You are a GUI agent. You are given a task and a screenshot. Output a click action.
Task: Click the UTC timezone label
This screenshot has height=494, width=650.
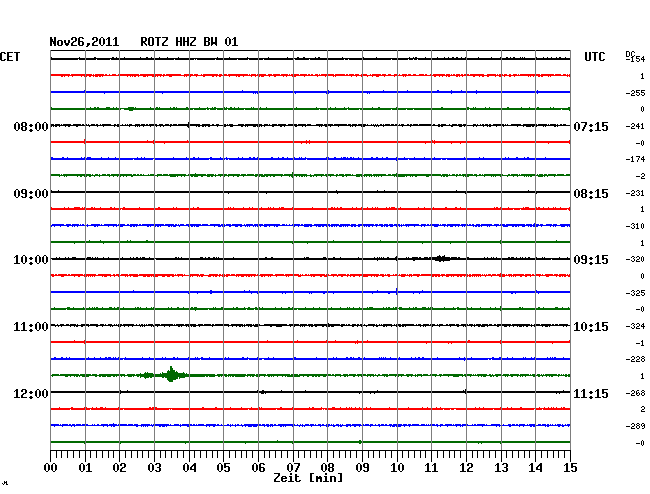point(594,57)
